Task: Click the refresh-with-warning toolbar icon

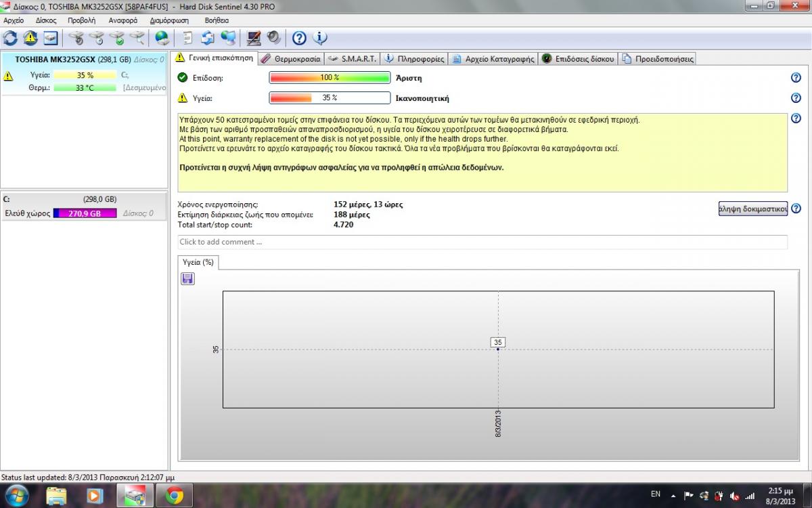Action: pyautogui.click(x=30, y=37)
